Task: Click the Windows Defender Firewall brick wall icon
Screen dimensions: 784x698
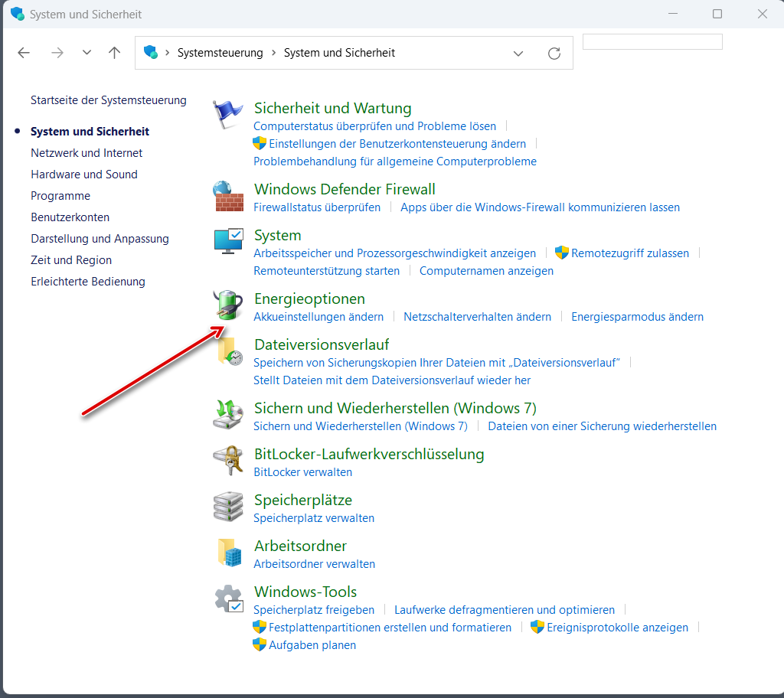Action: [228, 196]
